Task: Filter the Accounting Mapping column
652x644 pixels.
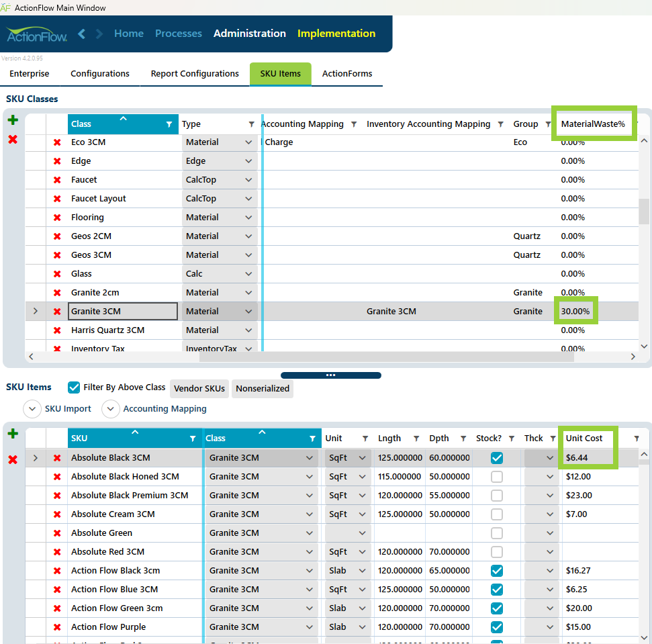Action: [353, 124]
